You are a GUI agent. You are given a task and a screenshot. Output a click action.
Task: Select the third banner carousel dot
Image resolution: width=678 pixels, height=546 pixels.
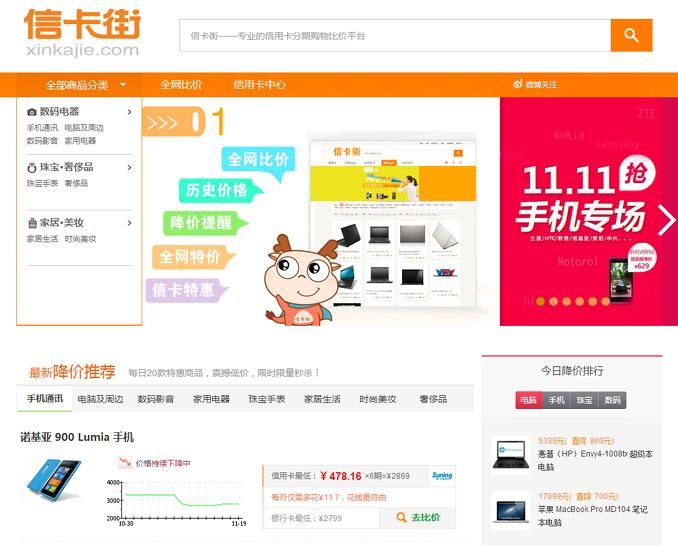566,301
